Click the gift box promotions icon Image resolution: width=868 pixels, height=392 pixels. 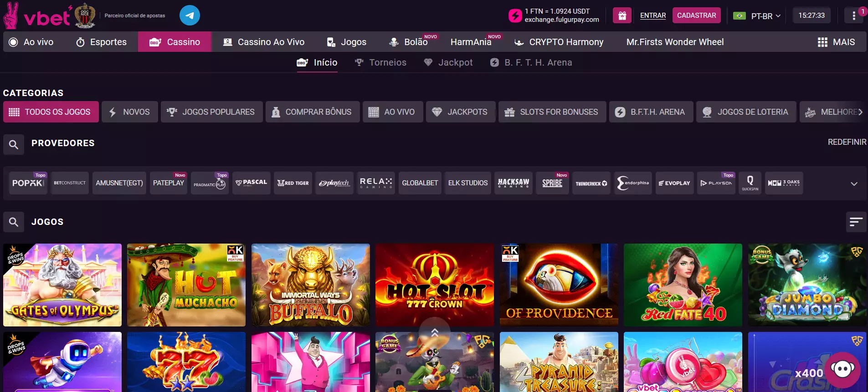coord(622,15)
